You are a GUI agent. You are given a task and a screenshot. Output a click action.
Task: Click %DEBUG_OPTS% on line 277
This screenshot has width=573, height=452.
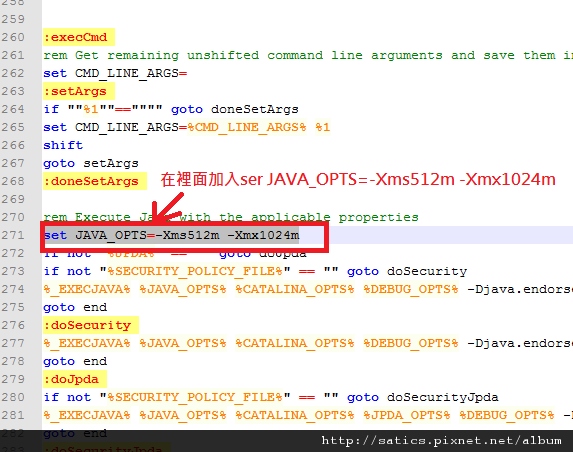click(x=411, y=343)
